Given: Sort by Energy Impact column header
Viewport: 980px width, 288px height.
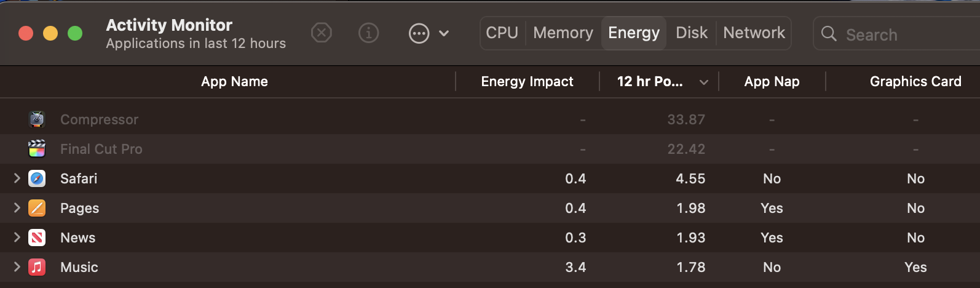Looking at the screenshot, I should (527, 81).
